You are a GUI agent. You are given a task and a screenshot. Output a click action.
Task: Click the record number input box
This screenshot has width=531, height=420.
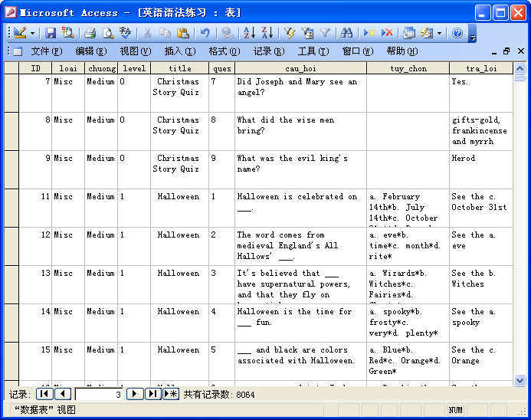[99, 394]
